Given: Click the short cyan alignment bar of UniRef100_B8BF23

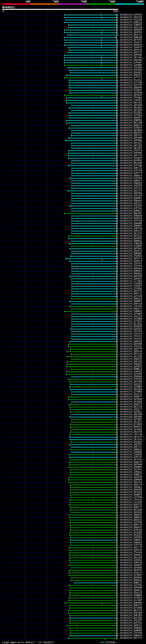Looking at the screenshot, I should pos(96,583).
